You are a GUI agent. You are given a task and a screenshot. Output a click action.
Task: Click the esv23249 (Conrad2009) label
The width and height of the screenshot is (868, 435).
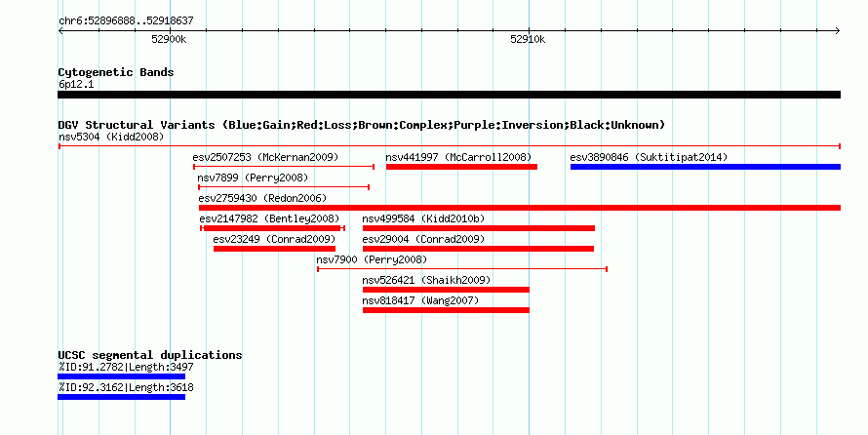click(x=274, y=239)
